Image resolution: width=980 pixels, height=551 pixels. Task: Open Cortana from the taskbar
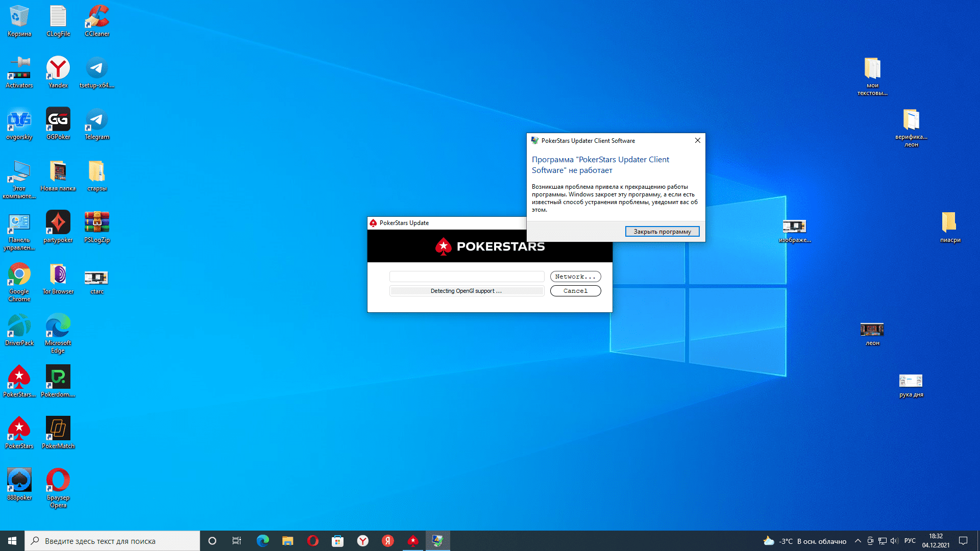click(x=212, y=541)
